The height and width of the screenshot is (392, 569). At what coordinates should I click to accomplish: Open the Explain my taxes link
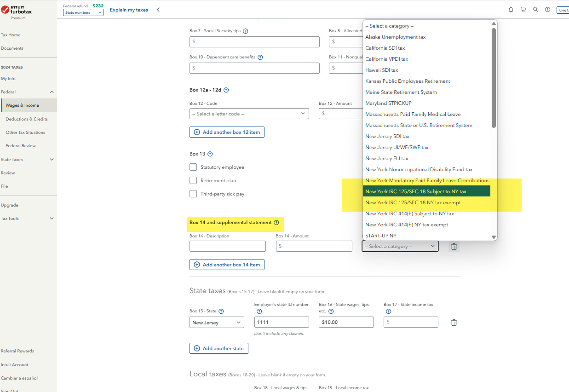[x=129, y=10]
